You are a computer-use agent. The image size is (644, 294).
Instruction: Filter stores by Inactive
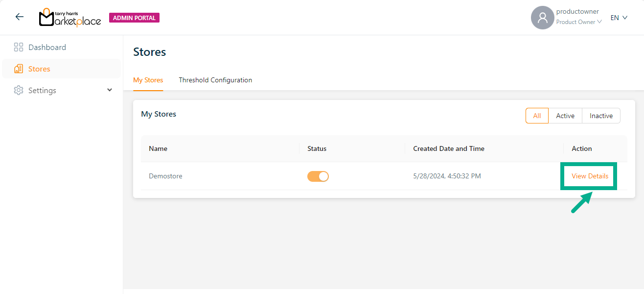(x=601, y=116)
